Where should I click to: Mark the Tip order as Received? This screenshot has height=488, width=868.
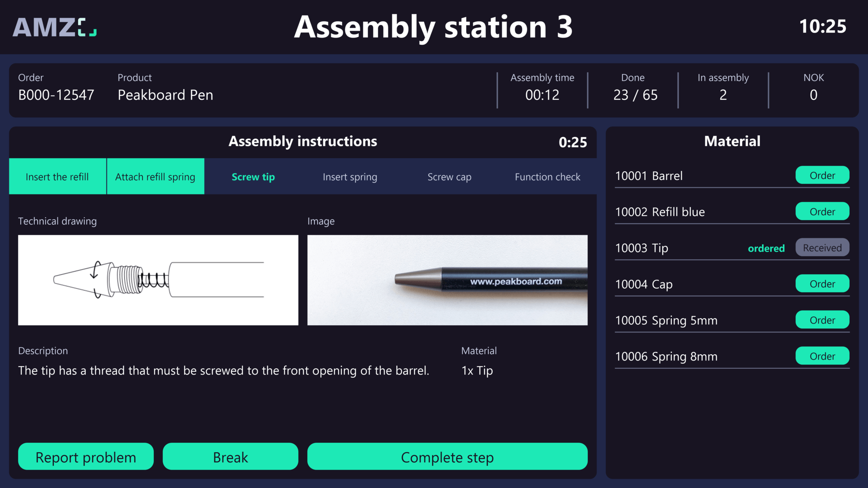(x=822, y=248)
